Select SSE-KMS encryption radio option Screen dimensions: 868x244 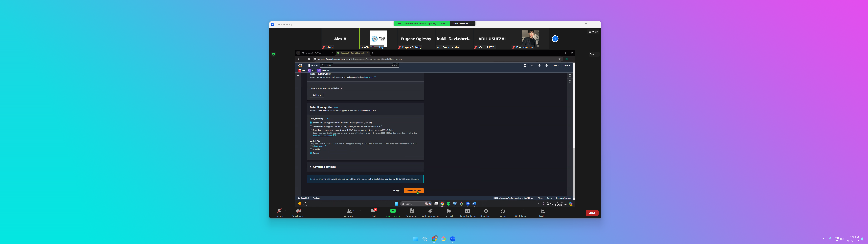tap(311, 126)
